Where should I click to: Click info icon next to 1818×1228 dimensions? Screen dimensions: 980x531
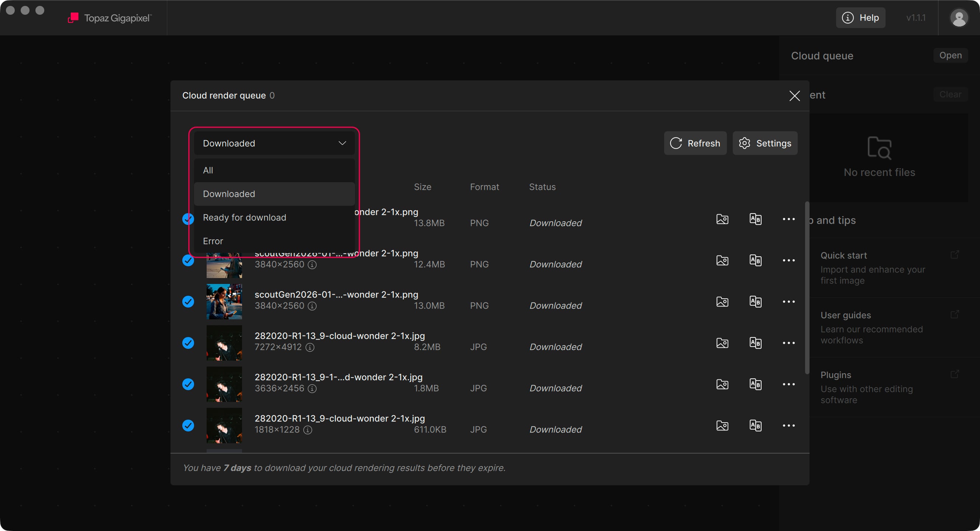pos(308,430)
